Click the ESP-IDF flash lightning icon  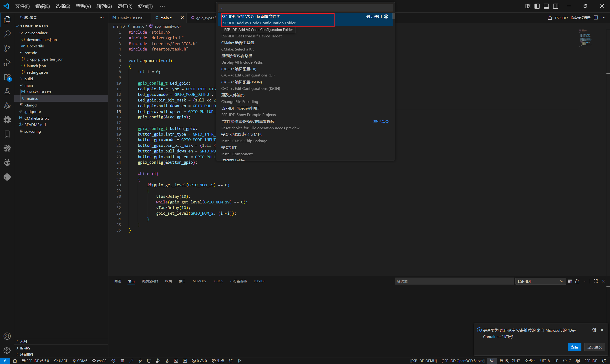(x=140, y=361)
